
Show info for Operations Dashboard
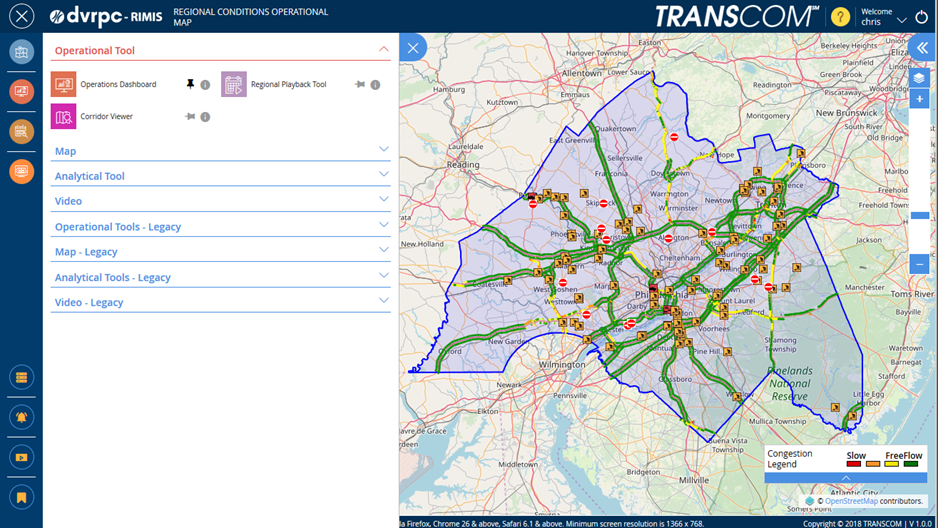(x=205, y=85)
